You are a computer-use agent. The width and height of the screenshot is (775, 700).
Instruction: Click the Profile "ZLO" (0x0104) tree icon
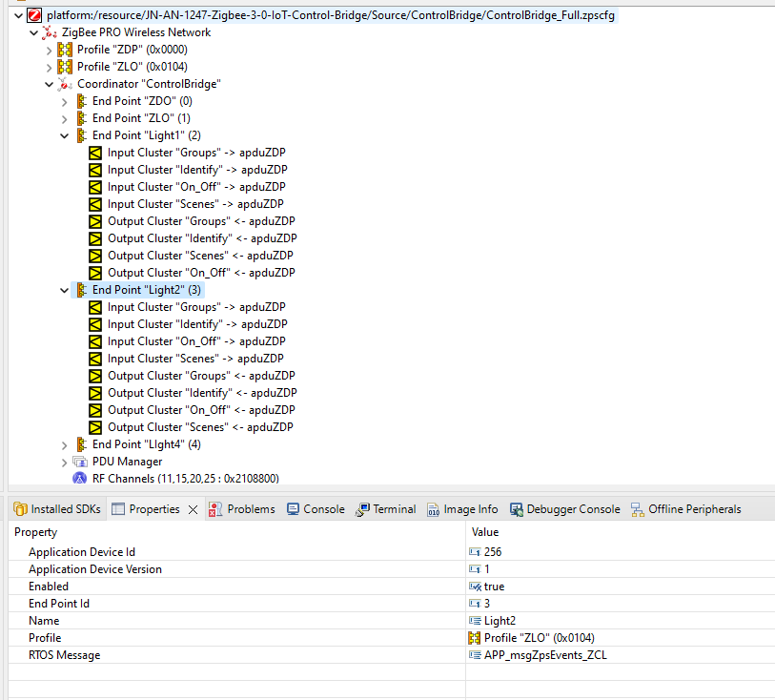tap(65, 67)
